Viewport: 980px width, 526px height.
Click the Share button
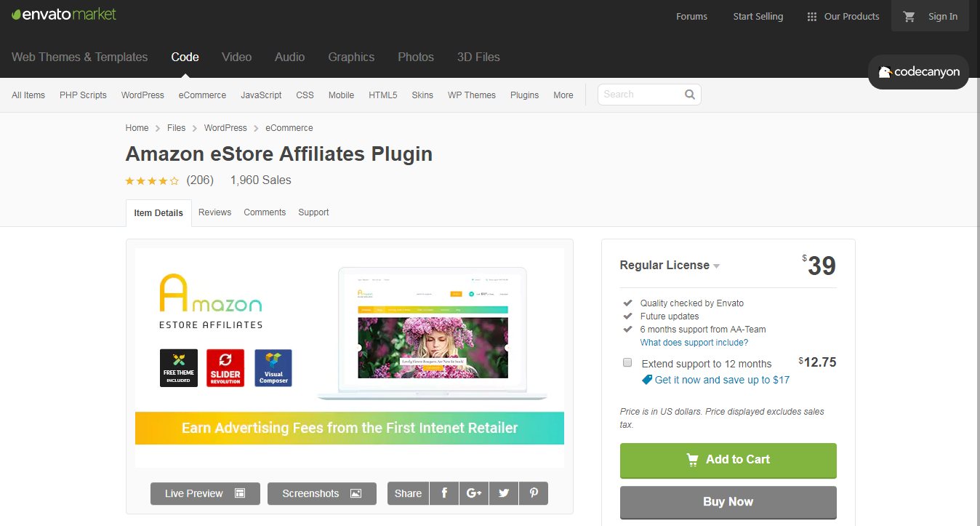coord(408,493)
